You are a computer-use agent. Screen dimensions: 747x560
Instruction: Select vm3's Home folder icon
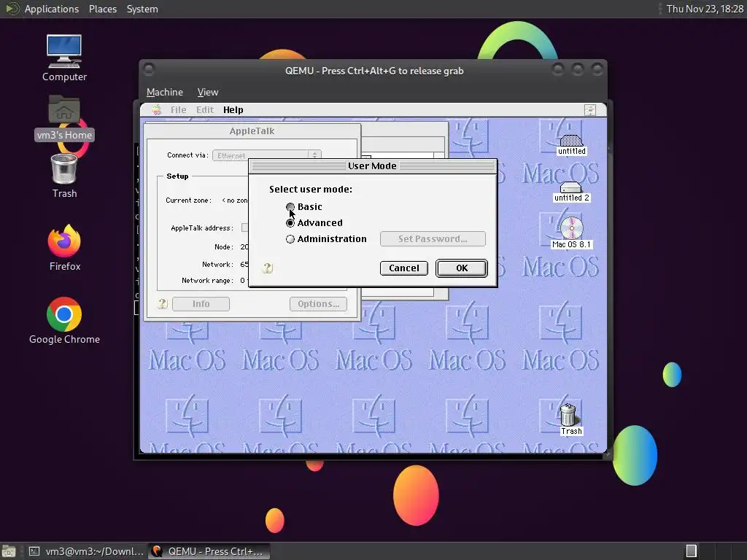tap(64, 117)
